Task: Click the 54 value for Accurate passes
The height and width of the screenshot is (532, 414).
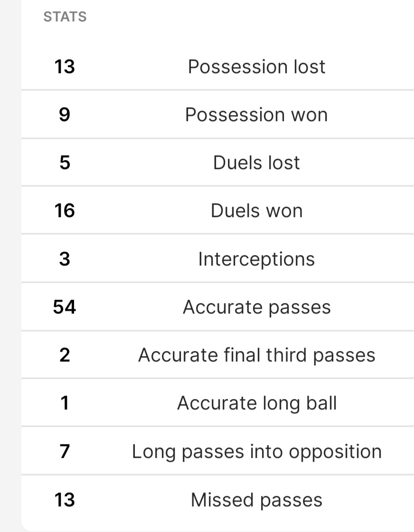Action: coord(65,307)
